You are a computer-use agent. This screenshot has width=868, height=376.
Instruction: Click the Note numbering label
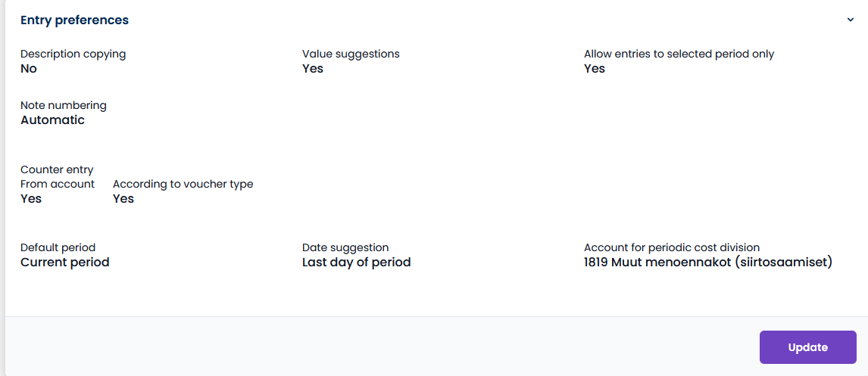click(x=64, y=105)
